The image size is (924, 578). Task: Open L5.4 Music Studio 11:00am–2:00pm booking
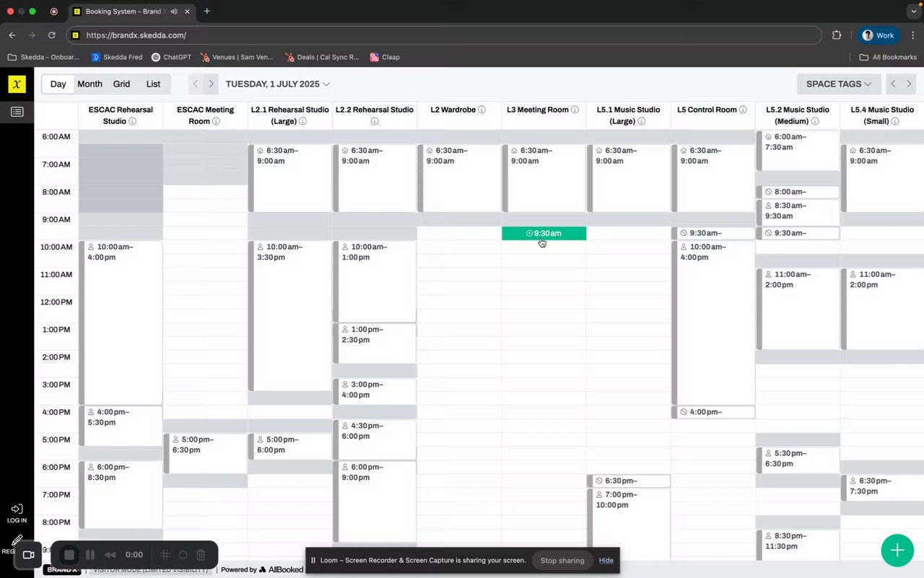pos(882,309)
